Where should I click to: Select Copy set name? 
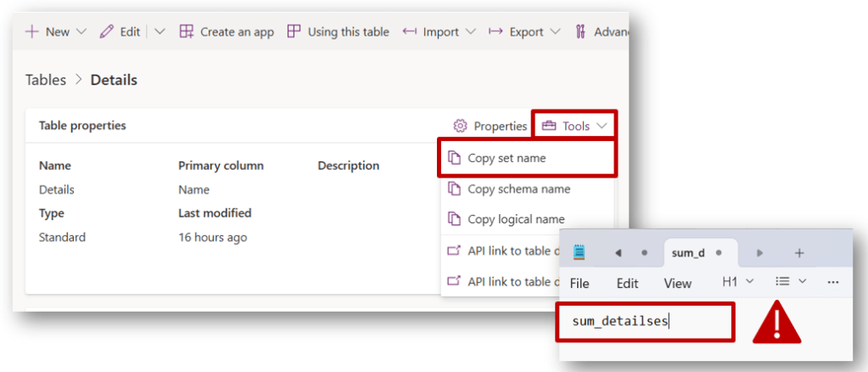(507, 158)
